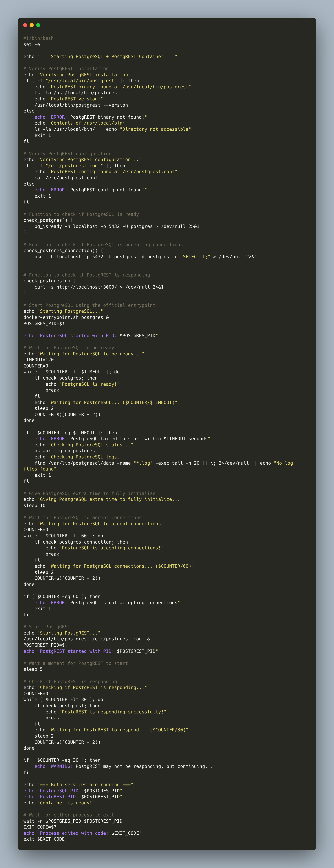Click the yellow minimize window button

click(x=32, y=25)
